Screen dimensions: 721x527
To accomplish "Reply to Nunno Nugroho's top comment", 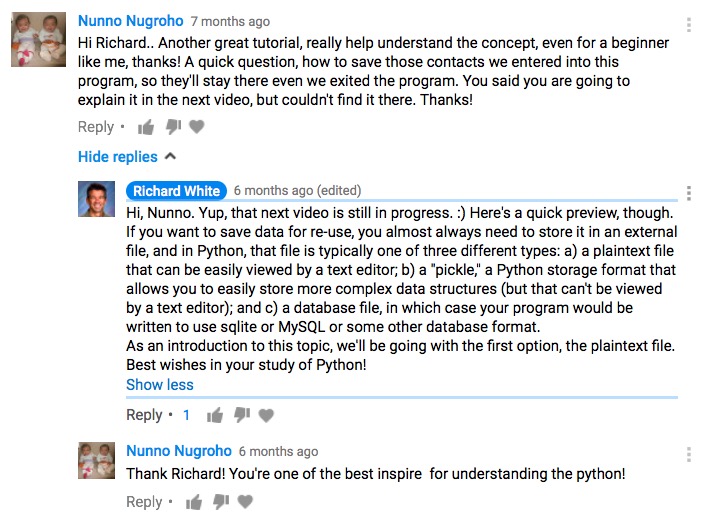I will [x=96, y=127].
